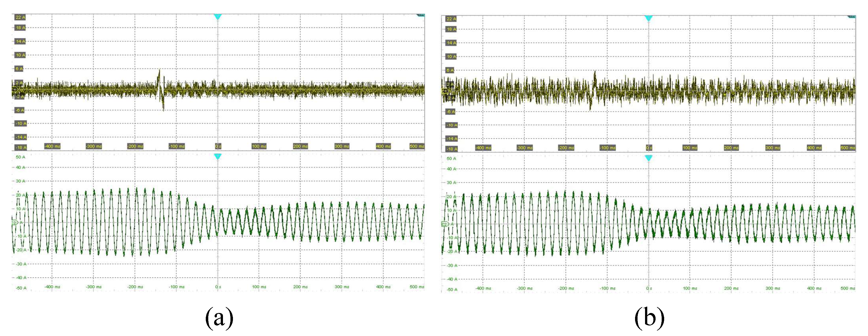Click the -18 A scale label in panel (b)

451,149
